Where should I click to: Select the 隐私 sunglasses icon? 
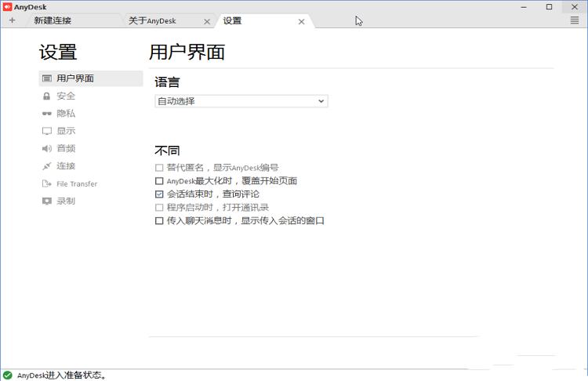47,114
